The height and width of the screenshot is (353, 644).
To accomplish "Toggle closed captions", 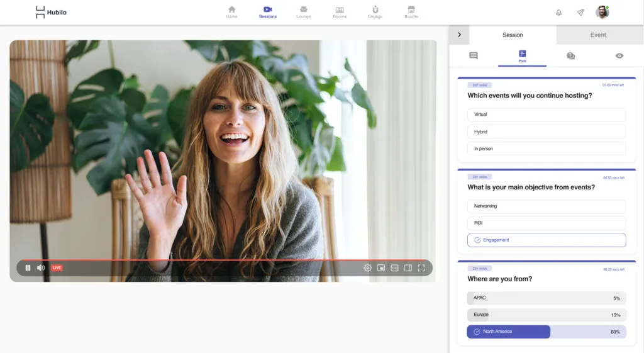I will [x=394, y=268].
